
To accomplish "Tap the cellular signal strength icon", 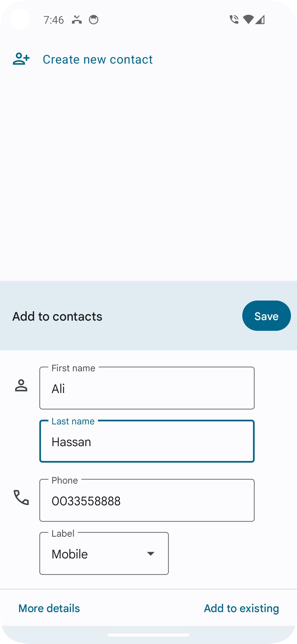I will (260, 20).
